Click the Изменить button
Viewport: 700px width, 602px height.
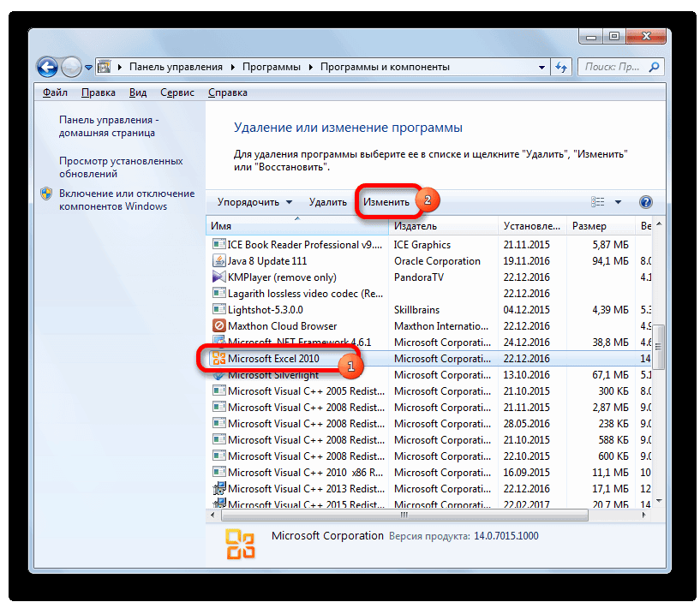click(386, 202)
